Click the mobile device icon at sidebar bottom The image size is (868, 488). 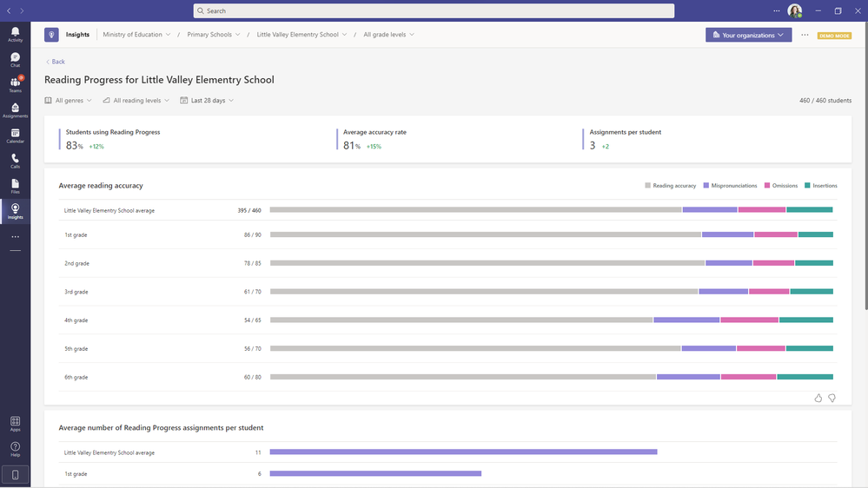click(x=15, y=475)
